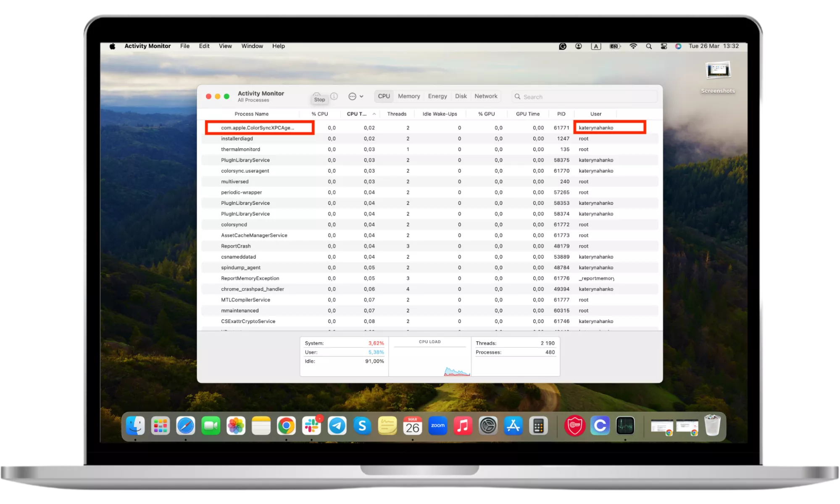Viewport: 840px width, 504px height.
Task: Switch to the Memory tab
Action: 408,96
